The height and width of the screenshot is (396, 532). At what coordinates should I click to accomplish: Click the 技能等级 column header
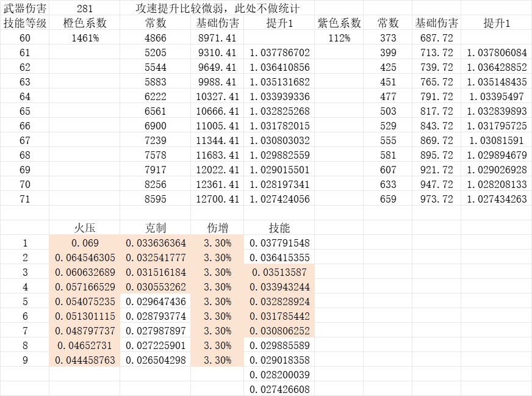pos(25,23)
